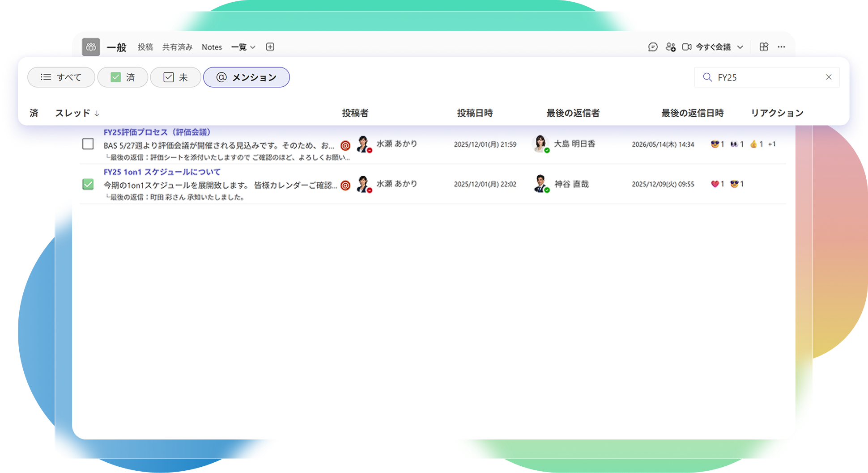Click date 2025/12/01(月) 22:02

(x=485, y=184)
